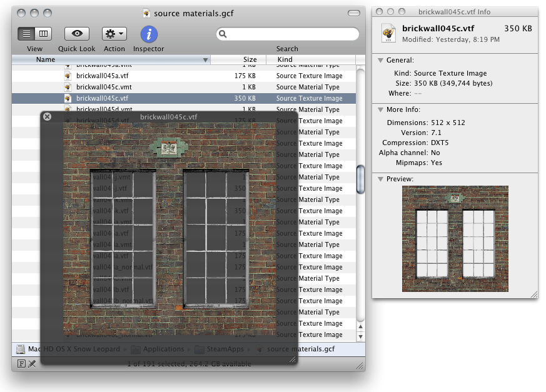
Task: Click the magnifier icon in search field
Action: pyautogui.click(x=223, y=34)
